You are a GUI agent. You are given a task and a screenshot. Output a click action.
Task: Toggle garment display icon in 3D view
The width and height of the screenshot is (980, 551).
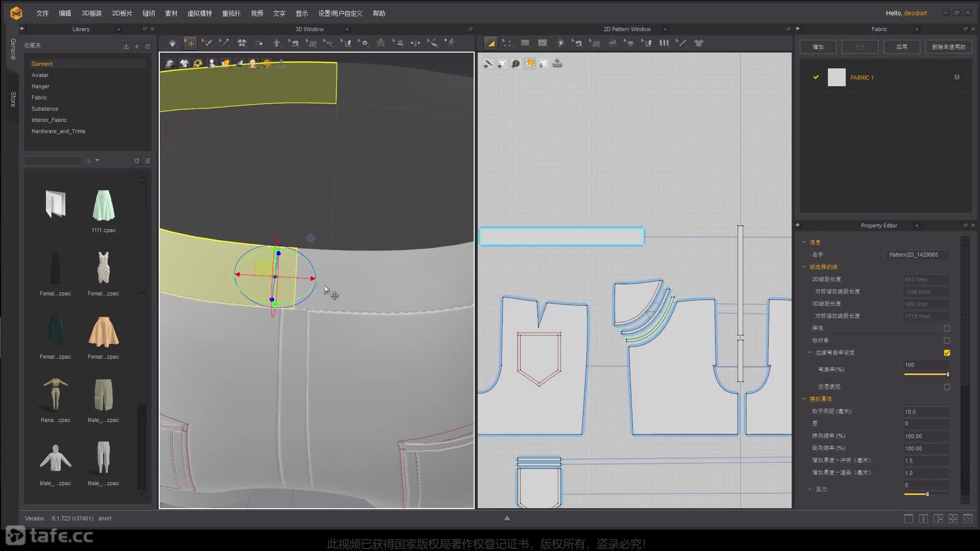tap(184, 63)
